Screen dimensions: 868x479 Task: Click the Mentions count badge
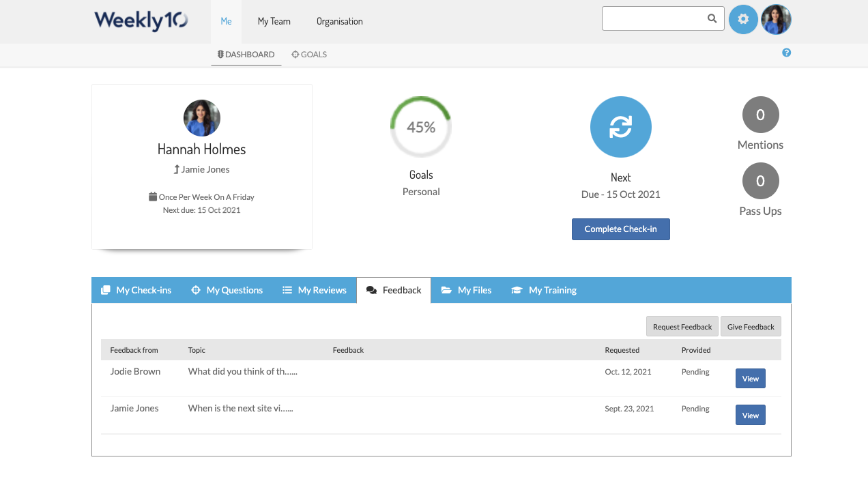coord(760,115)
